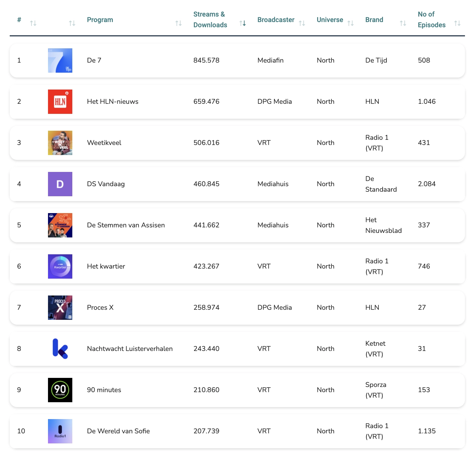Open the 90 minutes podcast logo
The height and width of the screenshot is (458, 476).
point(60,390)
